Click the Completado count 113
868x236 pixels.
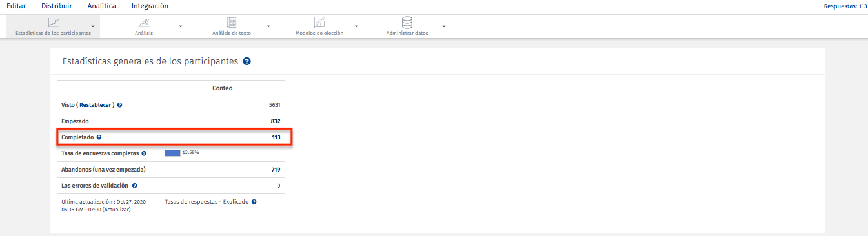tap(276, 137)
